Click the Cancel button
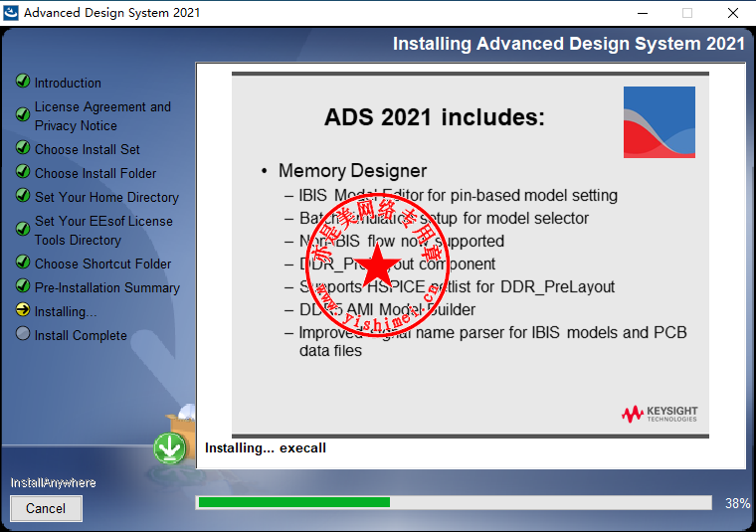 [x=47, y=508]
